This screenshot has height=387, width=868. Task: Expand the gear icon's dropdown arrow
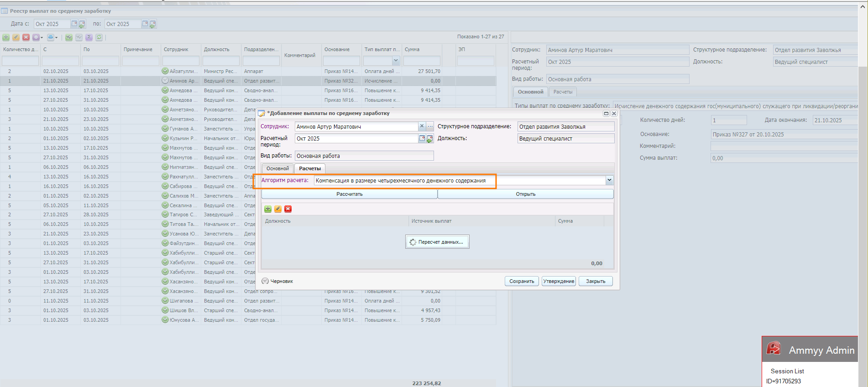pos(42,37)
